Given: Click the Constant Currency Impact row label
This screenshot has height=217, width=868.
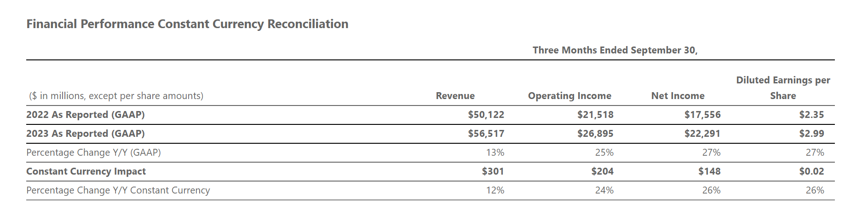Looking at the screenshot, I should pyautogui.click(x=86, y=171).
